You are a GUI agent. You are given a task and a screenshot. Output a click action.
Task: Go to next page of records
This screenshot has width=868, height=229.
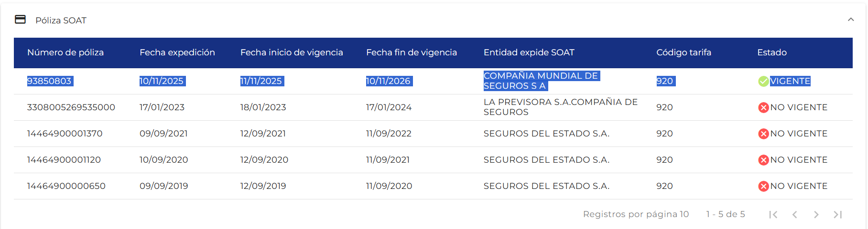pos(816,215)
